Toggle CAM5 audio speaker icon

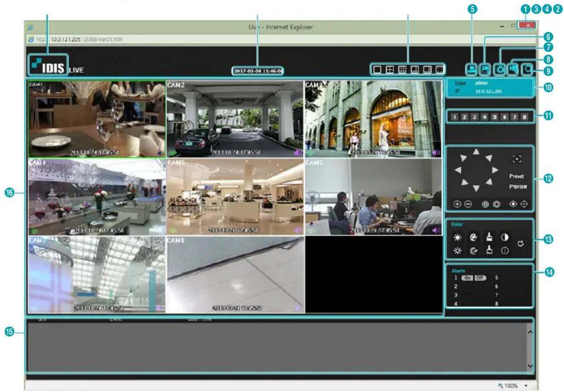[x=298, y=230]
